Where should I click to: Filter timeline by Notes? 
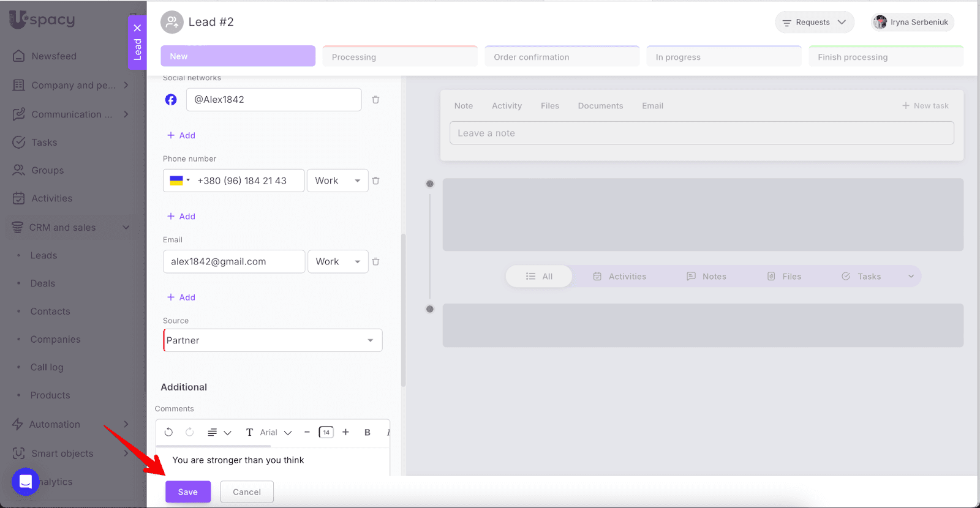pos(706,277)
